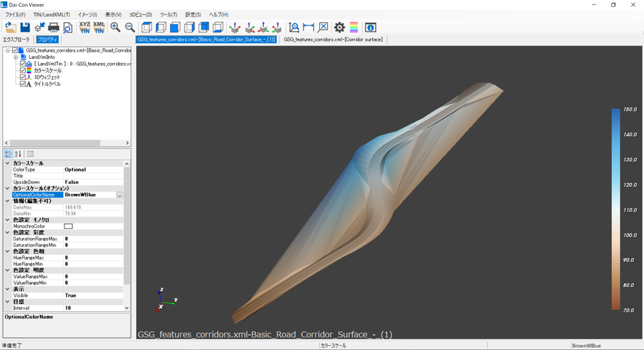Click the XML TIN toolbar icon

click(99, 27)
